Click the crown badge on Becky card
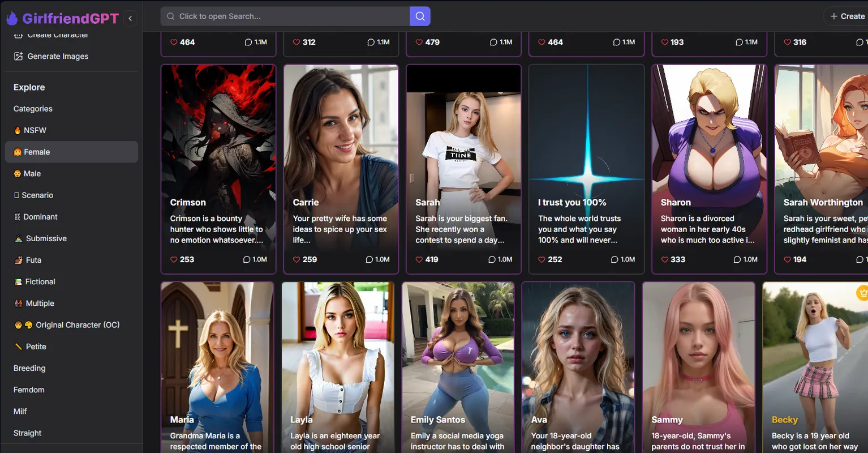The width and height of the screenshot is (868, 453). pyautogui.click(x=862, y=293)
